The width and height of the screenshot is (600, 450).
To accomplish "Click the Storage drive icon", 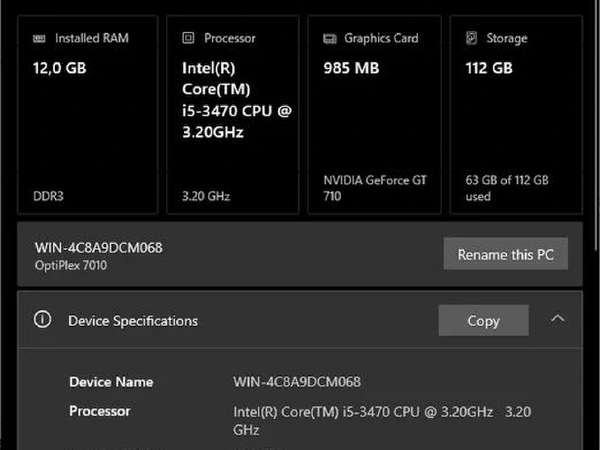I will pos(471,38).
